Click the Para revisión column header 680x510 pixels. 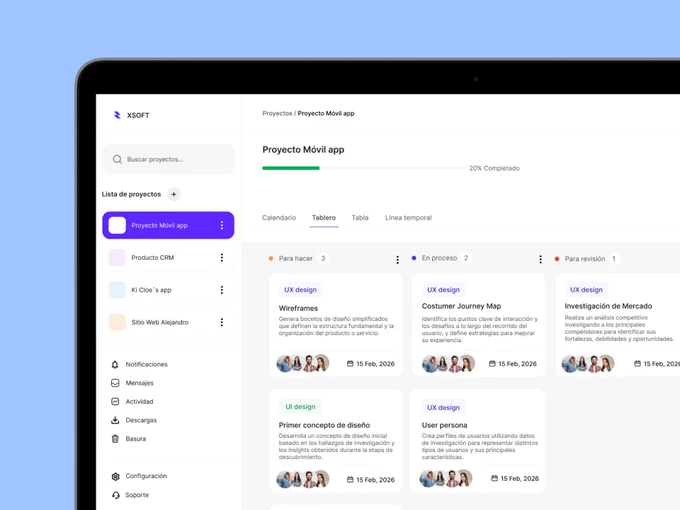(585, 259)
